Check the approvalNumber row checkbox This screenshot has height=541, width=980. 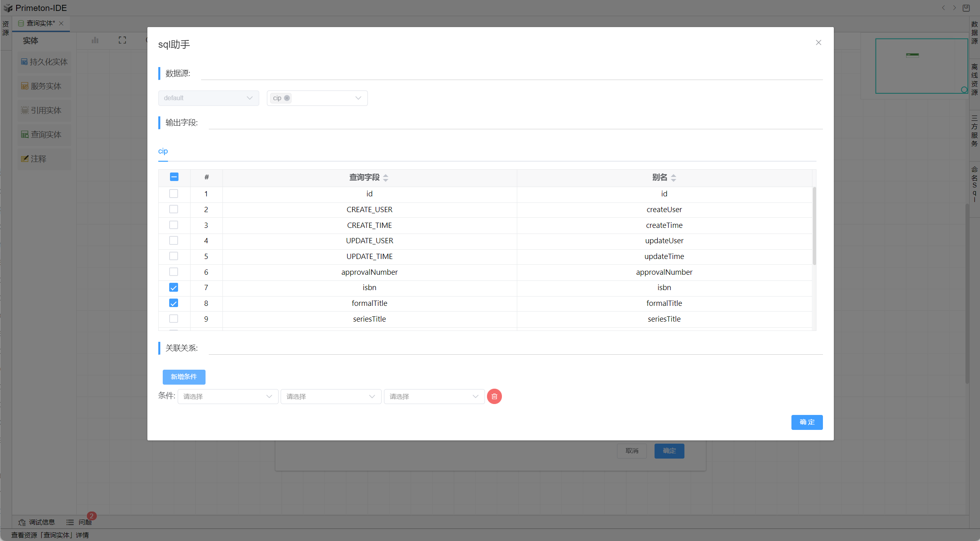(x=174, y=272)
